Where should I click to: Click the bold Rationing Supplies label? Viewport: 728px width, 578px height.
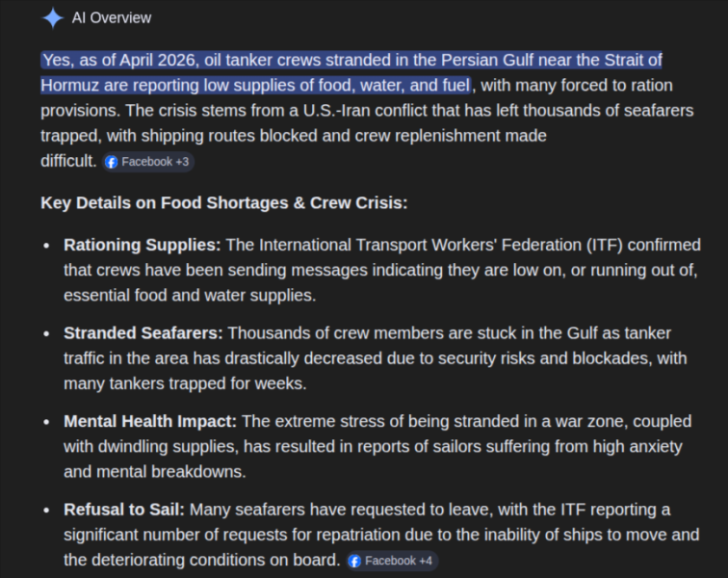pos(143,245)
